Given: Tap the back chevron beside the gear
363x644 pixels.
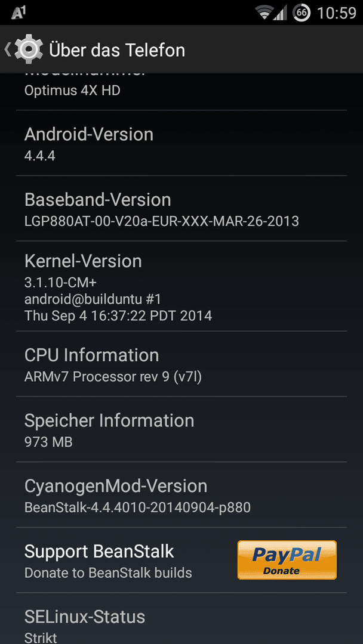Looking at the screenshot, I should [7, 49].
